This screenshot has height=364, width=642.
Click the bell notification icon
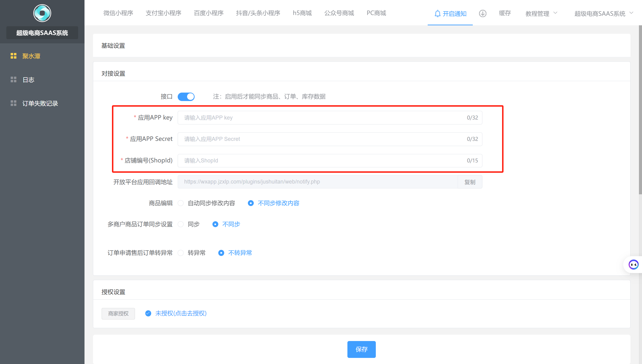(437, 14)
